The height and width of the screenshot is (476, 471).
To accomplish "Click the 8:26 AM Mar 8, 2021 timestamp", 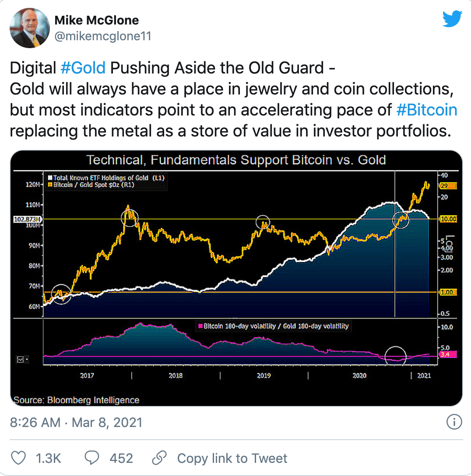I will (76, 422).
